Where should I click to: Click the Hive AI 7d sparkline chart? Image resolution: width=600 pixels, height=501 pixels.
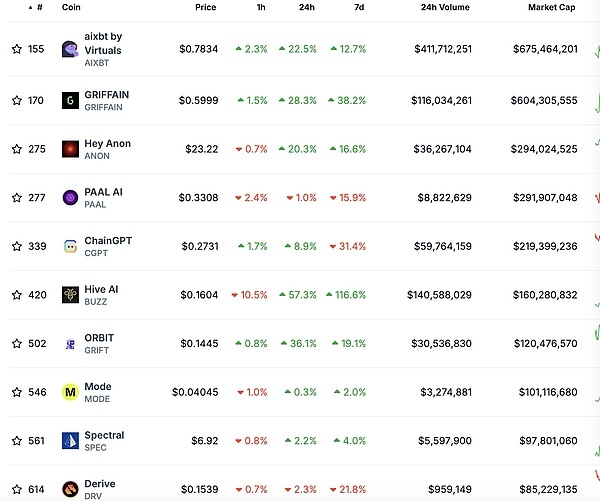[x=595, y=295]
